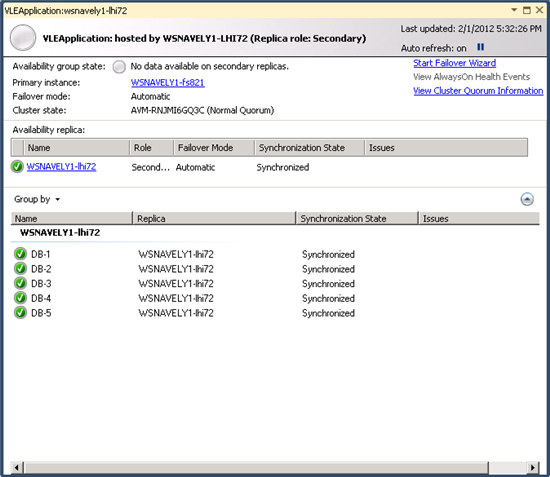Click the green check icon for DB-2
Screen dimensions: 550x477
(20, 268)
